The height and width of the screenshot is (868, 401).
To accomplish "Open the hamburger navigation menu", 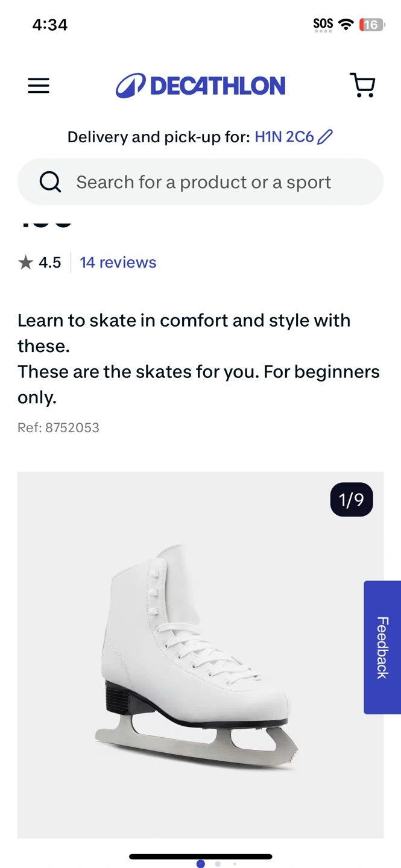I will pyautogui.click(x=39, y=86).
